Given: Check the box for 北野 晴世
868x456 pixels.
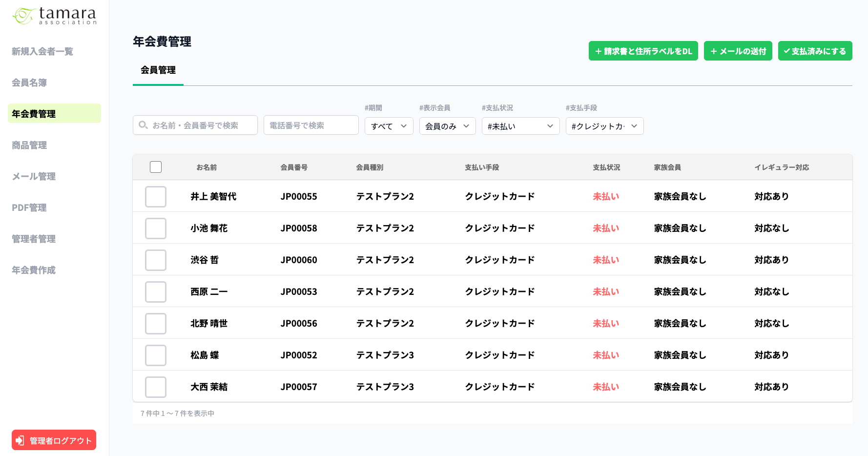Looking at the screenshot, I should pos(156,323).
